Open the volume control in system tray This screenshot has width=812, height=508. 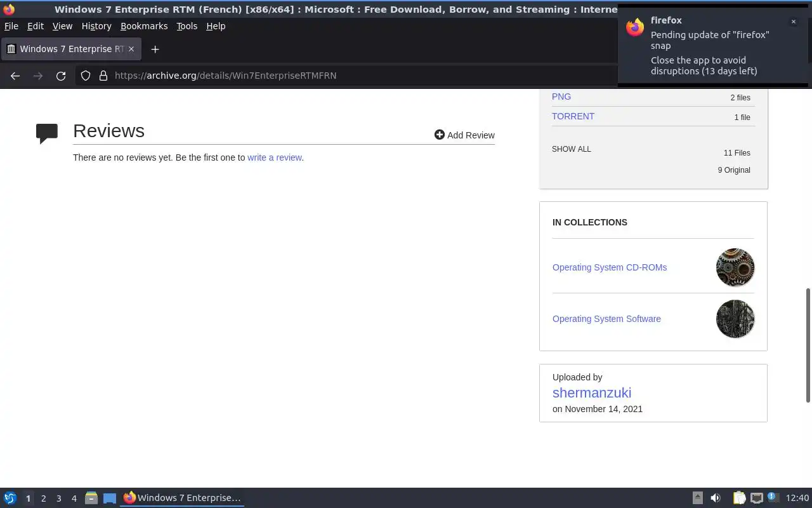point(716,498)
